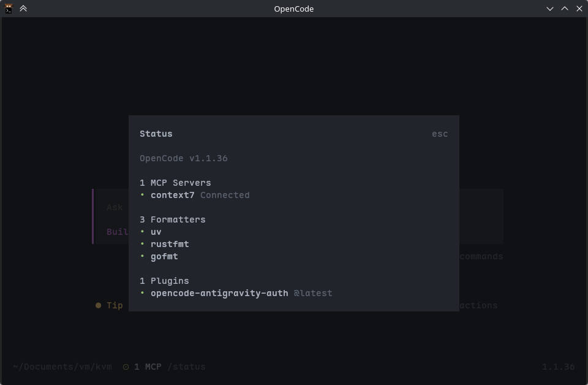Click the @latest plugin version tag
Image resolution: width=588 pixels, height=385 pixels.
tap(313, 293)
